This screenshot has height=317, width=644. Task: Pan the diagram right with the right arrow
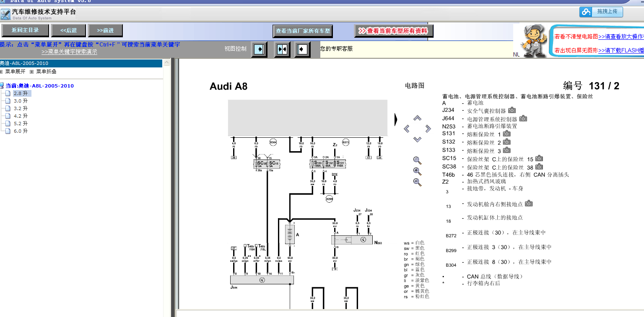428,129
